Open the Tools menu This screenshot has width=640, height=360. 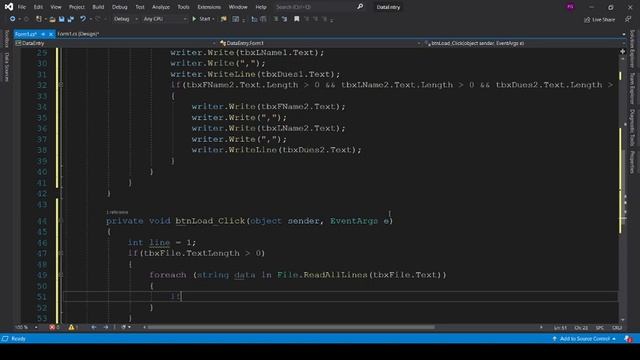pyautogui.click(x=183, y=7)
